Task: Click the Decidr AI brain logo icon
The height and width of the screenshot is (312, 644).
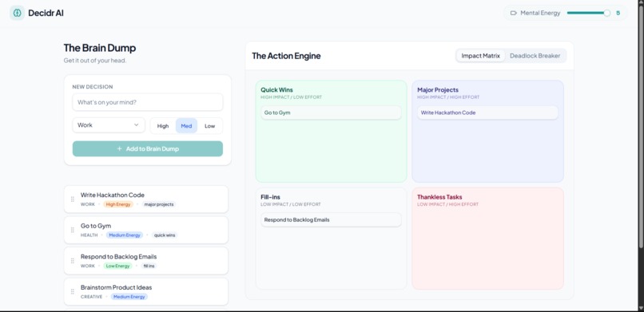Action: tap(17, 13)
